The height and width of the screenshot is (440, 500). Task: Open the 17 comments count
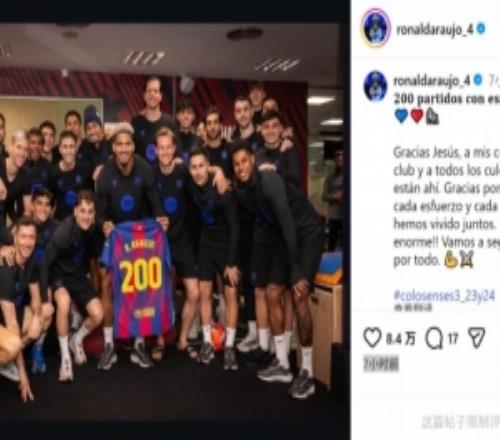point(452,339)
